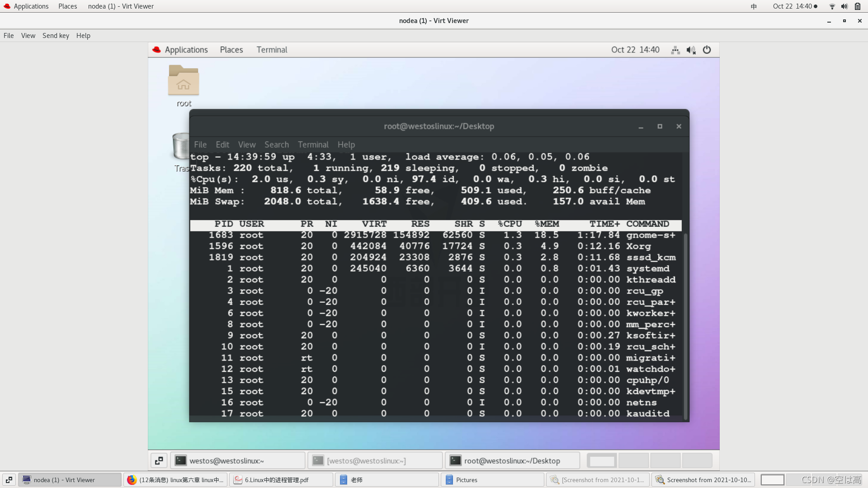
Task: Click the guest show-desktop window switcher icon
Action: 159,460
